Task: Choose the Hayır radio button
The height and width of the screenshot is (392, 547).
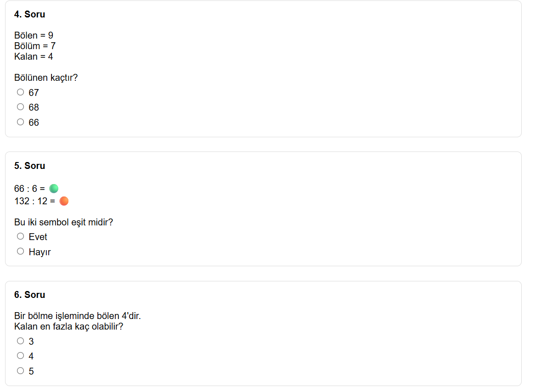Action: point(20,252)
